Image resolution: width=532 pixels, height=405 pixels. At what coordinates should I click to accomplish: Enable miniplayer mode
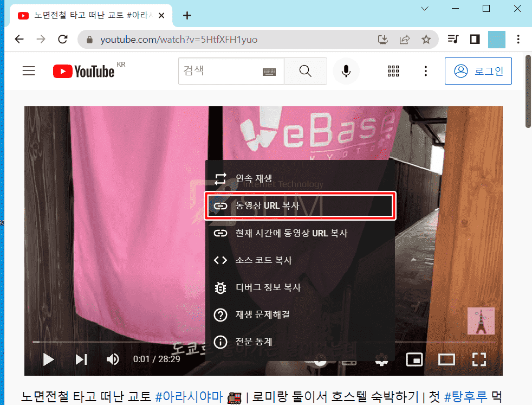pyautogui.click(x=414, y=359)
